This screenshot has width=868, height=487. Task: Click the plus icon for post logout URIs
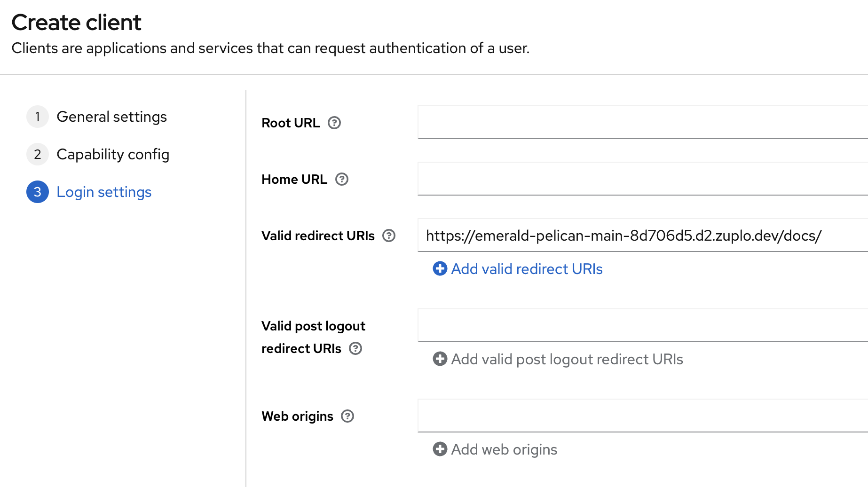click(440, 359)
